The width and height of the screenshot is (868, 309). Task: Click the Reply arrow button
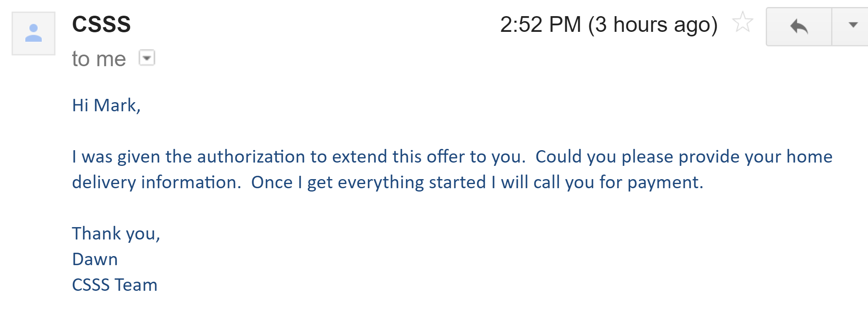click(799, 26)
